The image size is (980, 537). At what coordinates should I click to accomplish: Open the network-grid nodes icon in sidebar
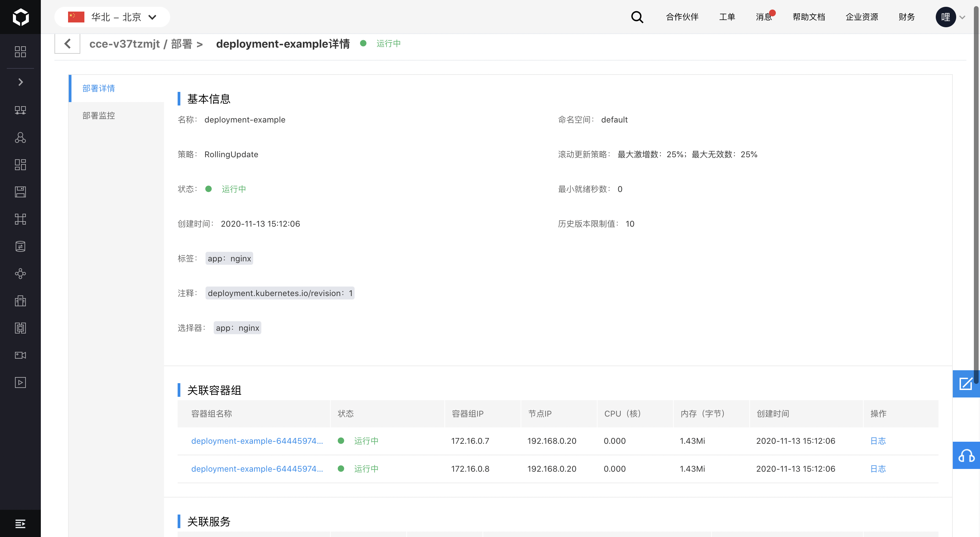[x=20, y=219]
